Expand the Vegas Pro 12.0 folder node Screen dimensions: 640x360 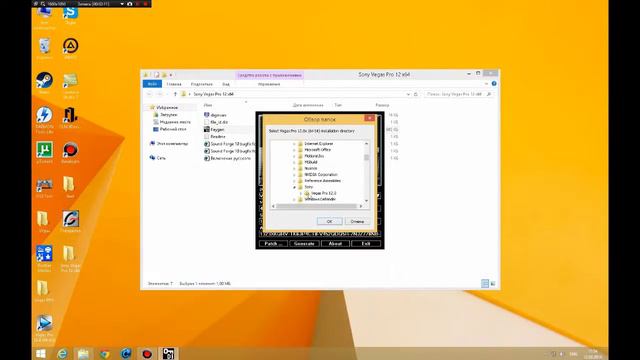[x=301, y=193]
